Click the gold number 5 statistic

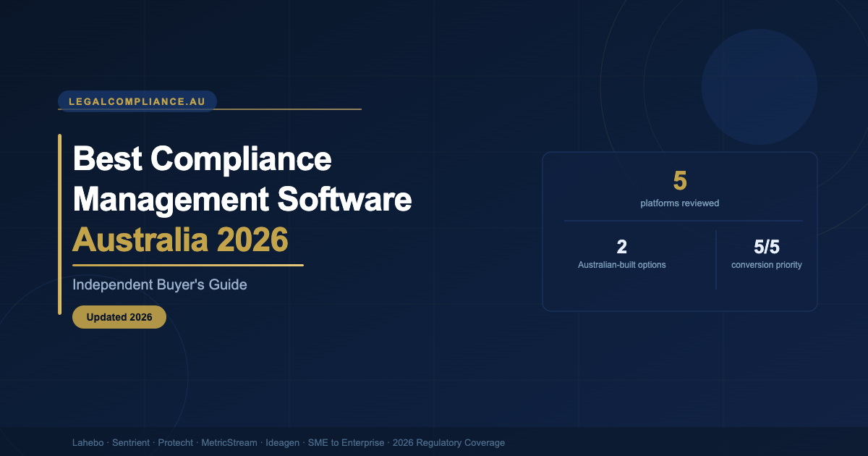click(x=679, y=181)
